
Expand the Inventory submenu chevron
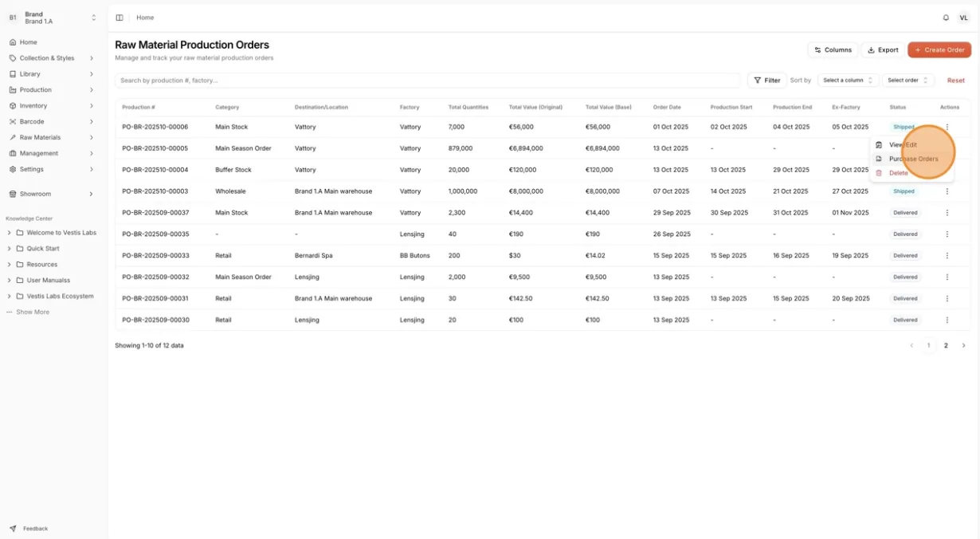tap(92, 106)
